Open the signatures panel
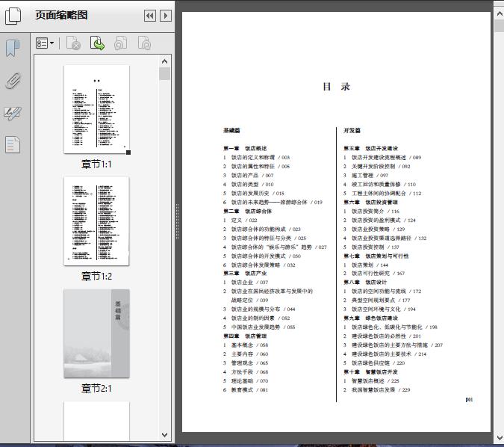Viewport: 504px width, 447px height. click(13, 113)
